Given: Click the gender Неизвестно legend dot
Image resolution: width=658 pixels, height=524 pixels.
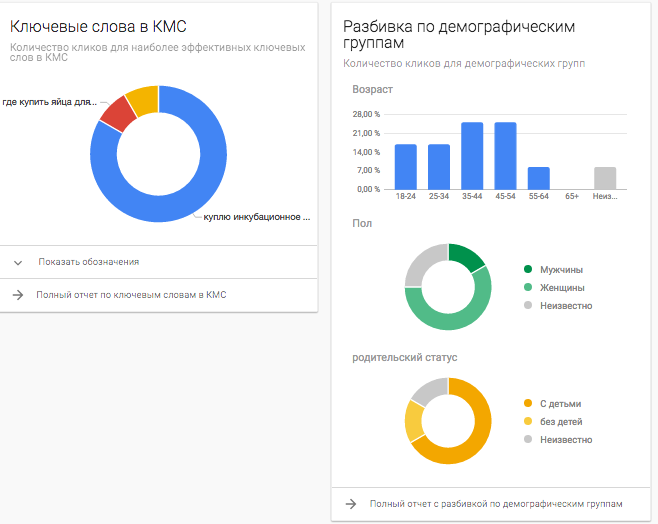Looking at the screenshot, I should [528, 305].
